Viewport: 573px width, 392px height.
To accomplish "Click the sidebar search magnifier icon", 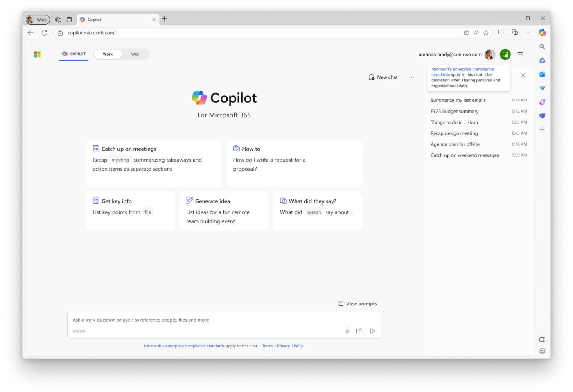I will pyautogui.click(x=542, y=47).
